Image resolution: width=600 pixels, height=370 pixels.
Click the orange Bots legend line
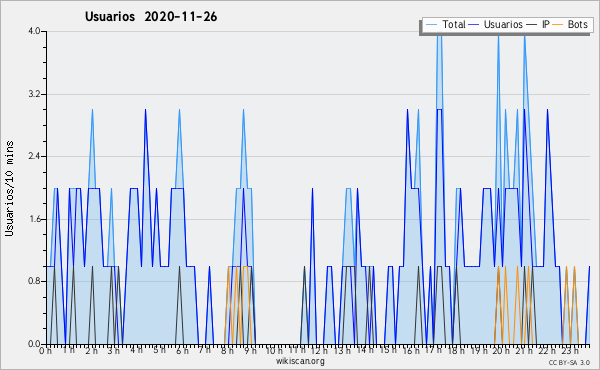(558, 25)
